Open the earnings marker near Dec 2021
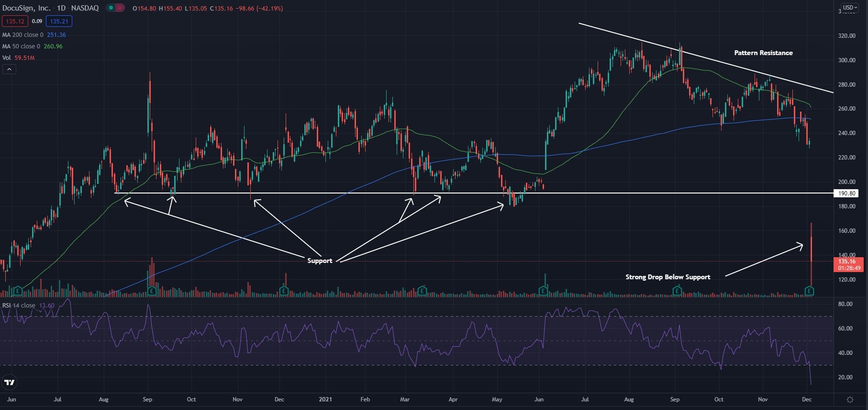Screen dimensions: 868x410 809,291
